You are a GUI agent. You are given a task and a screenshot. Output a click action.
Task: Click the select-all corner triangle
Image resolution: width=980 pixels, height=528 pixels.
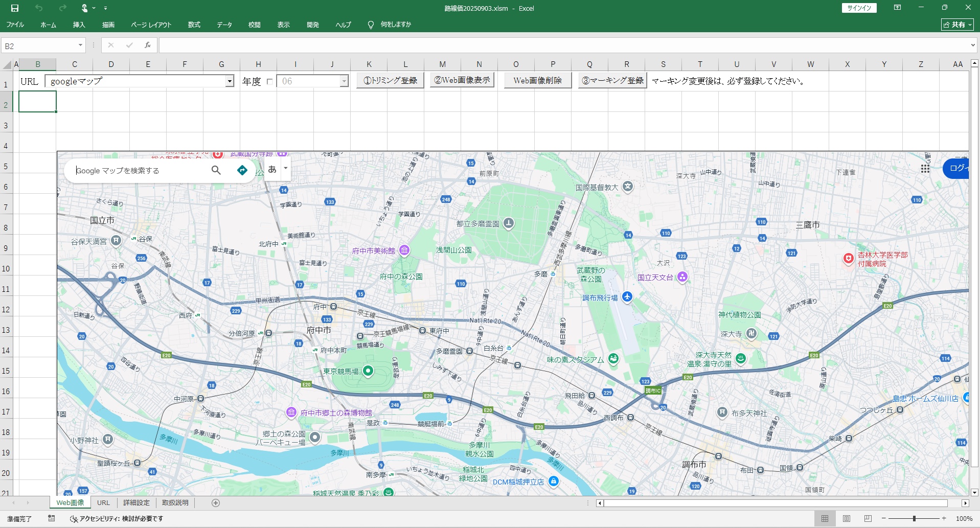coord(7,64)
